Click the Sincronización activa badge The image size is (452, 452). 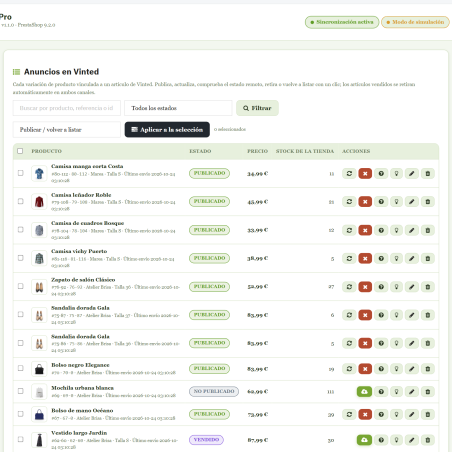click(342, 22)
